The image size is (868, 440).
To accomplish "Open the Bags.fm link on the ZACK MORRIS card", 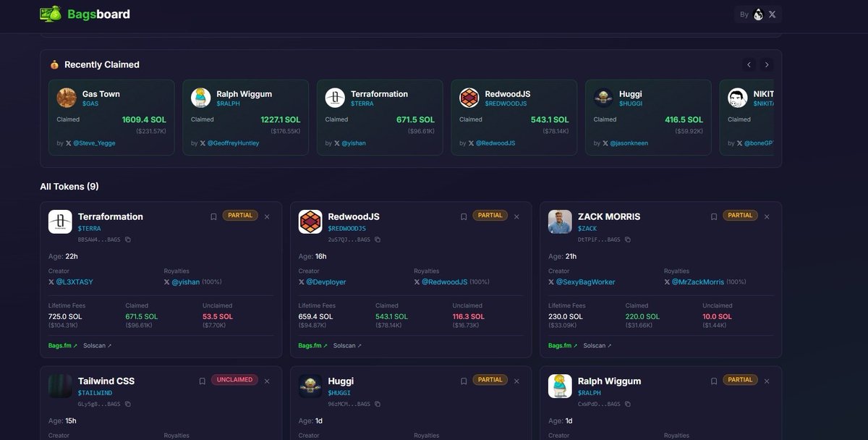I will pyautogui.click(x=563, y=346).
